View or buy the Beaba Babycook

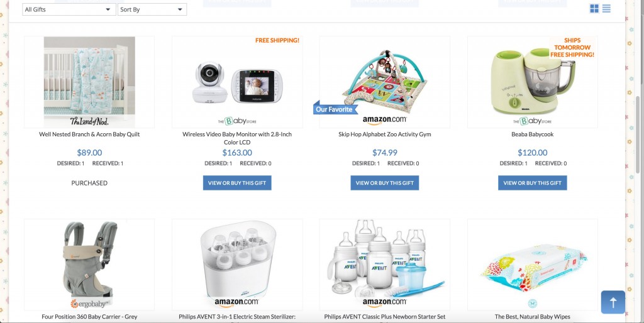(532, 183)
